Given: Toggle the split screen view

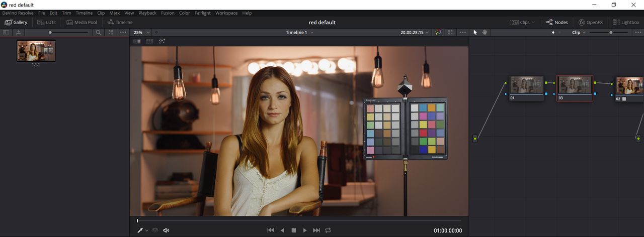Looking at the screenshot, I should [x=149, y=41].
